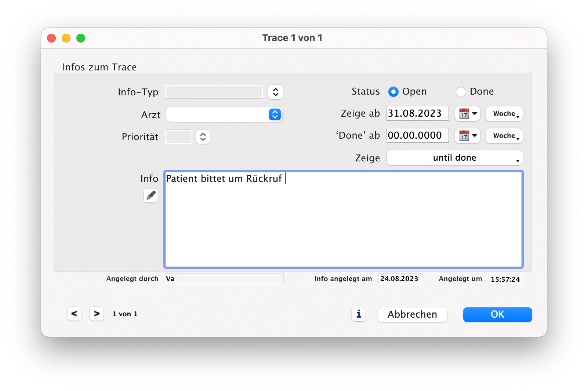Viewport: 588px width, 391px height.
Task: Select the Open status radio button
Action: [393, 92]
